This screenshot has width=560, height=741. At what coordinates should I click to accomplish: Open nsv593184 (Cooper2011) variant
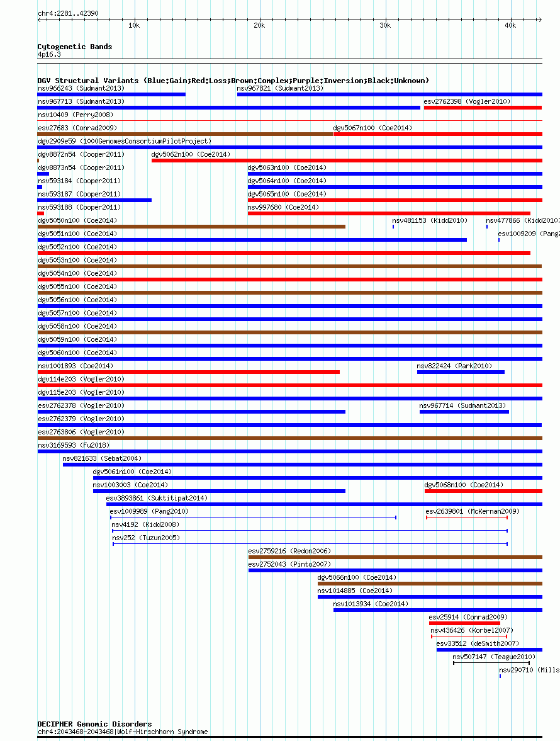click(40, 187)
